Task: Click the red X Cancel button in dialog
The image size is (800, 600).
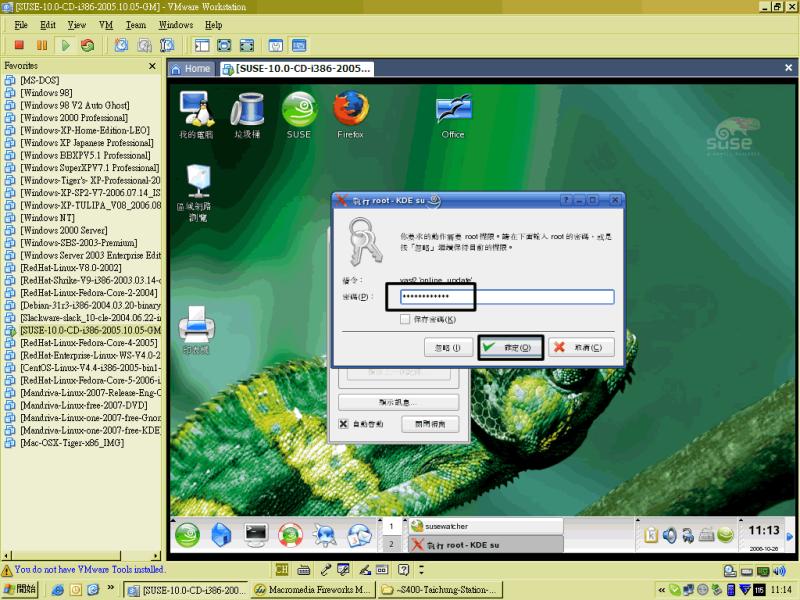Action: [581, 347]
